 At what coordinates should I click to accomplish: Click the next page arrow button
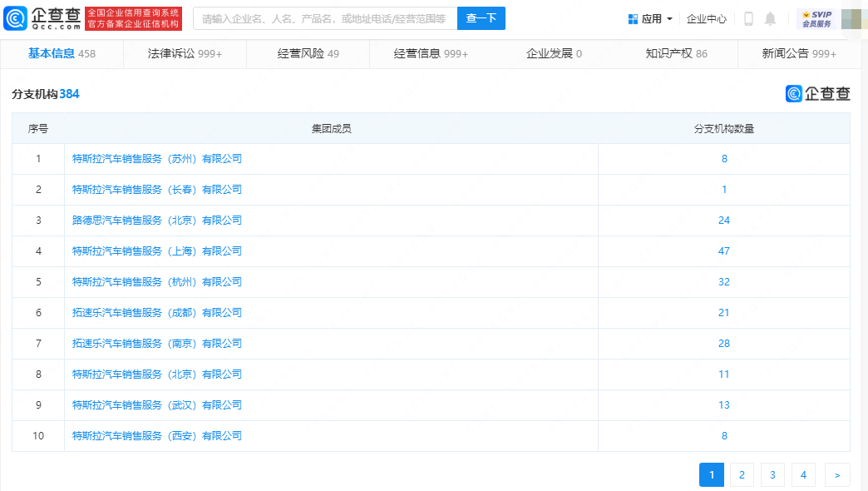coord(837,475)
